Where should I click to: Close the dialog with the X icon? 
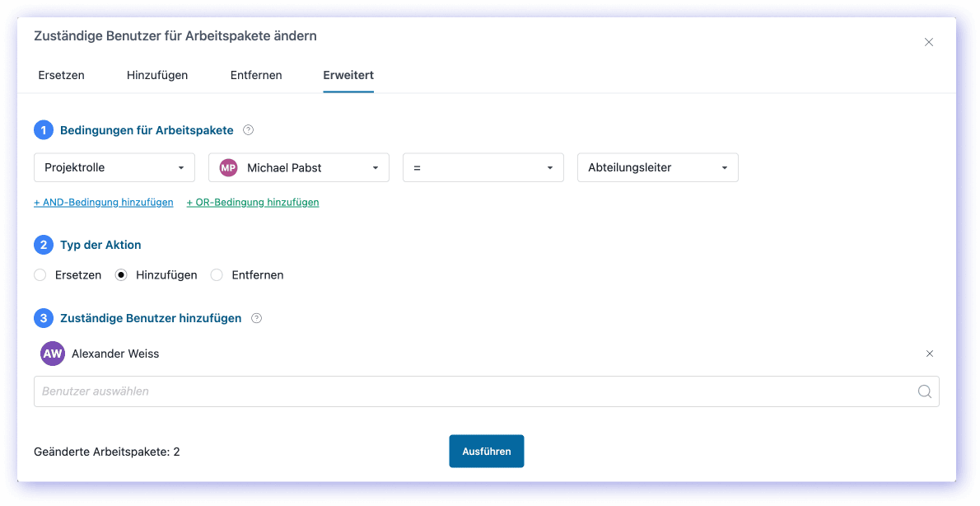click(x=929, y=42)
